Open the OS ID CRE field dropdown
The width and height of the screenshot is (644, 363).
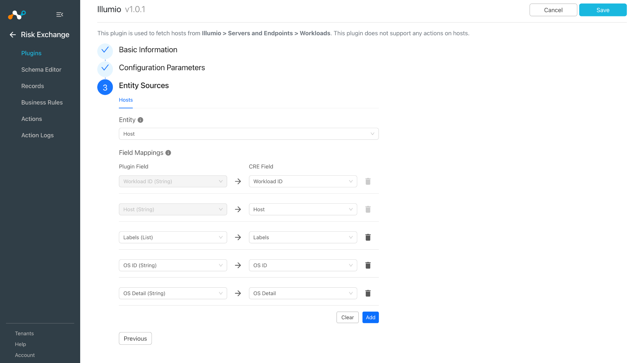click(303, 265)
